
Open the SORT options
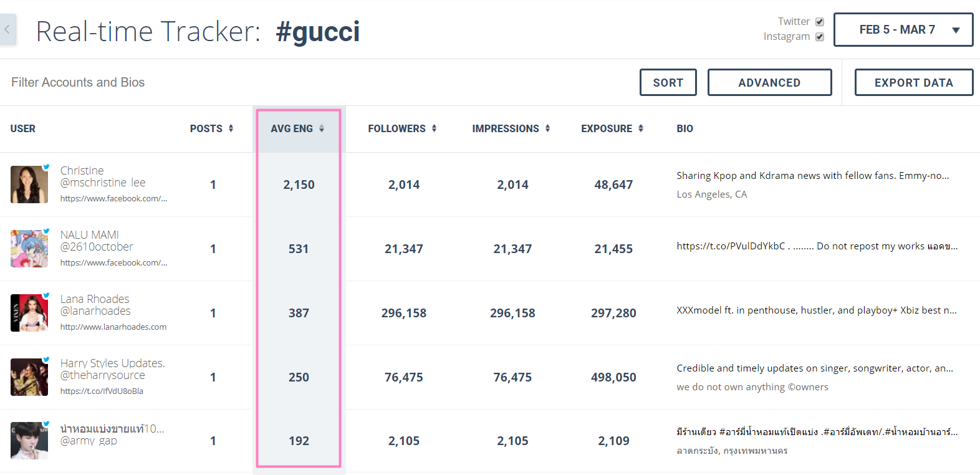(668, 82)
